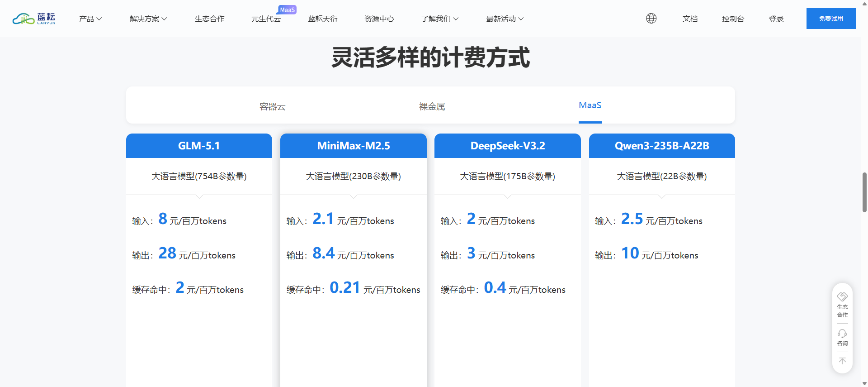868x387 pixels.
Task: Select the Qwen3-235B-A22B card header
Action: [x=662, y=146]
